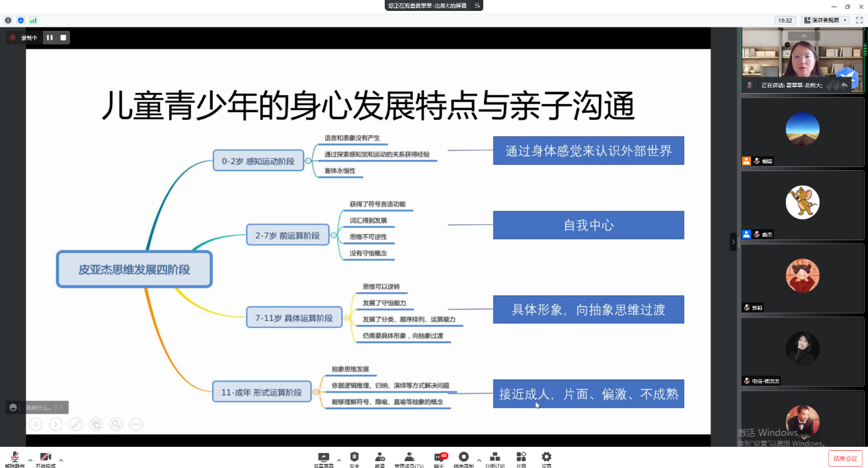The image size is (868, 468).
Task: Open the Speaker View (演讲者视图) dropdown
Action: 826,21
